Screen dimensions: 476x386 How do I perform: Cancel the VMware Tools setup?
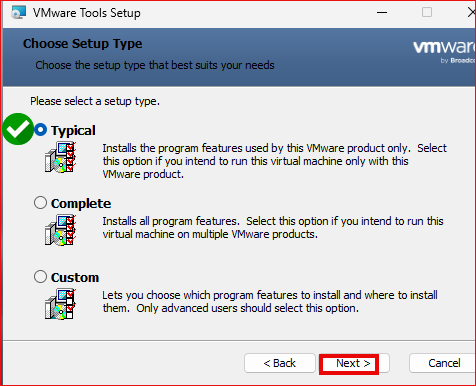(443, 363)
